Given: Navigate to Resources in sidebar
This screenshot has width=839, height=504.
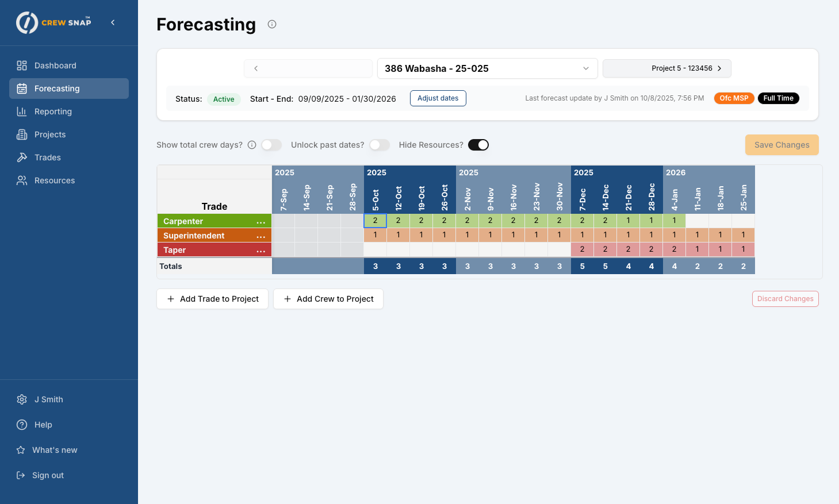Looking at the screenshot, I should coord(55,180).
